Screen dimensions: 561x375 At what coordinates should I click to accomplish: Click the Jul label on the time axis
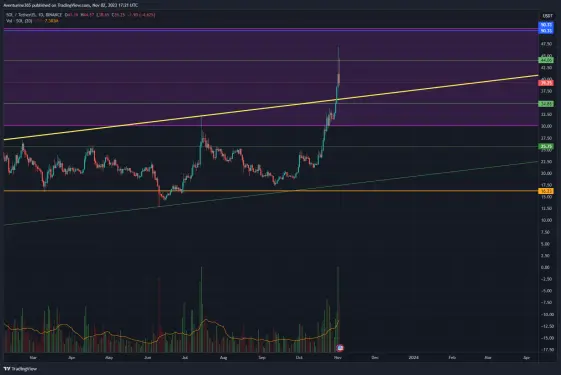185,357
